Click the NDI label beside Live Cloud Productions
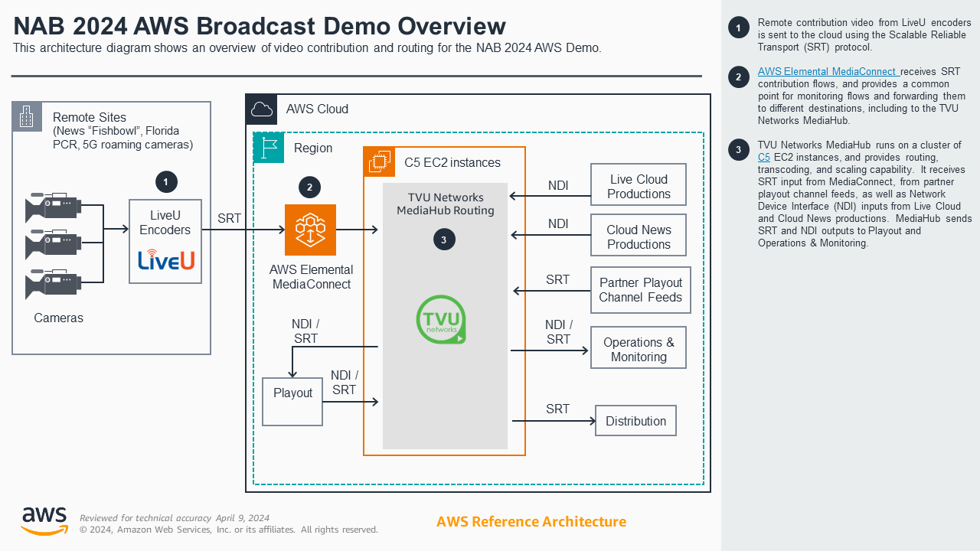 [558, 186]
